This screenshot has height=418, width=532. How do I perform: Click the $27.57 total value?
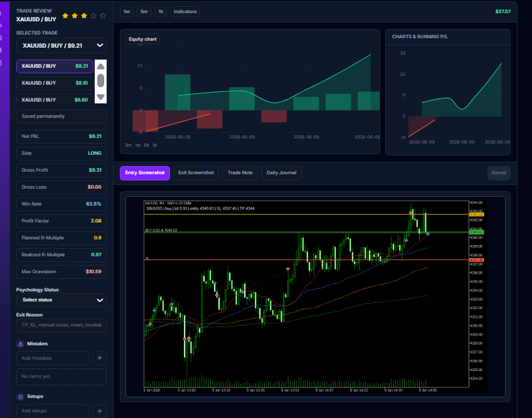[x=503, y=11]
